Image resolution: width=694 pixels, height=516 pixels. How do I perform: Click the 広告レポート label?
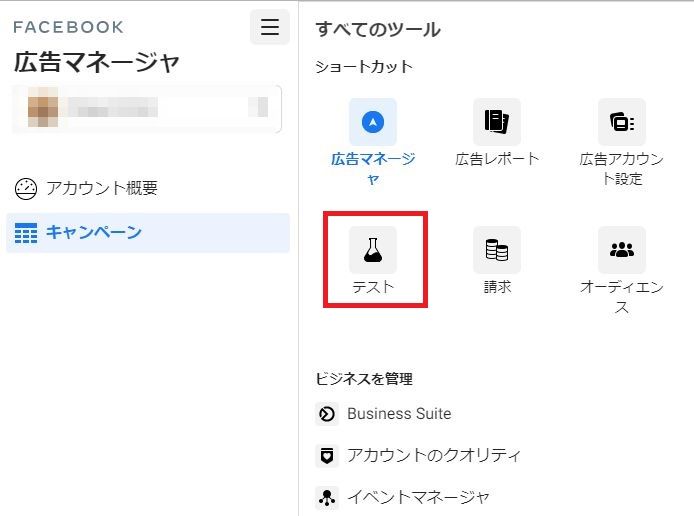[x=497, y=159]
